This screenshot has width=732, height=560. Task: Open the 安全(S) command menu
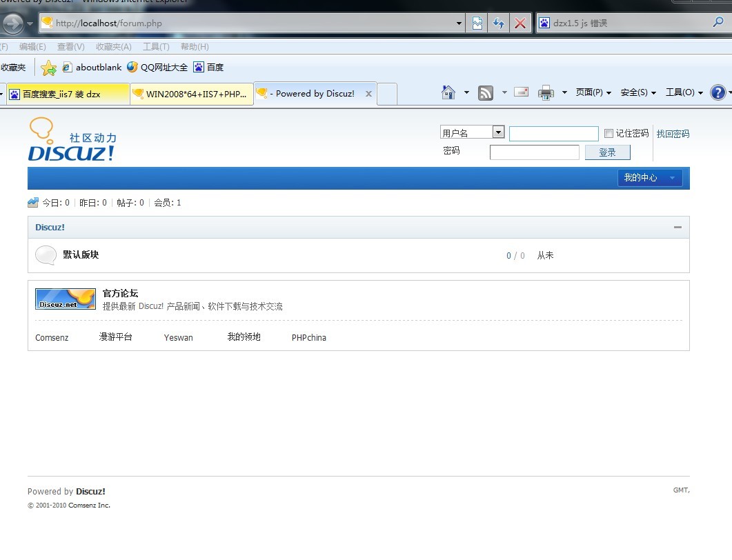[x=638, y=92]
